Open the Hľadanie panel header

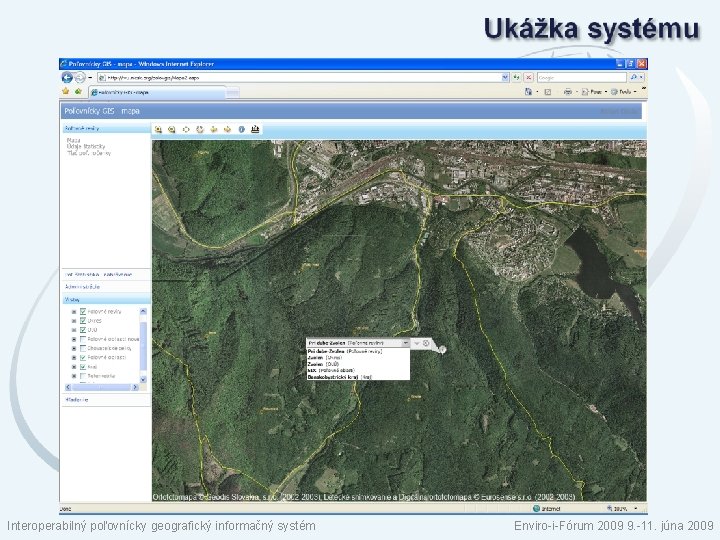coord(106,399)
